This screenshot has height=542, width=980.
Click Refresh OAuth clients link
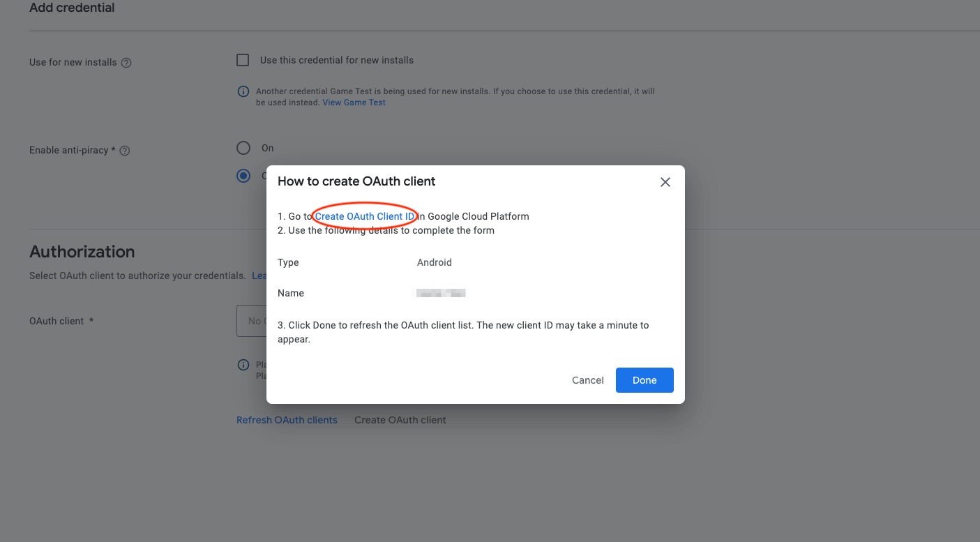coord(287,420)
